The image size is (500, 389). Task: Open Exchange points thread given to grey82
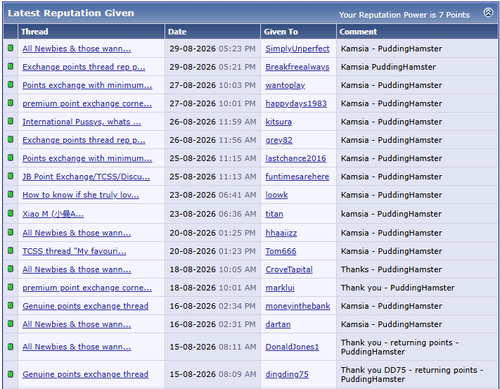coord(84,140)
